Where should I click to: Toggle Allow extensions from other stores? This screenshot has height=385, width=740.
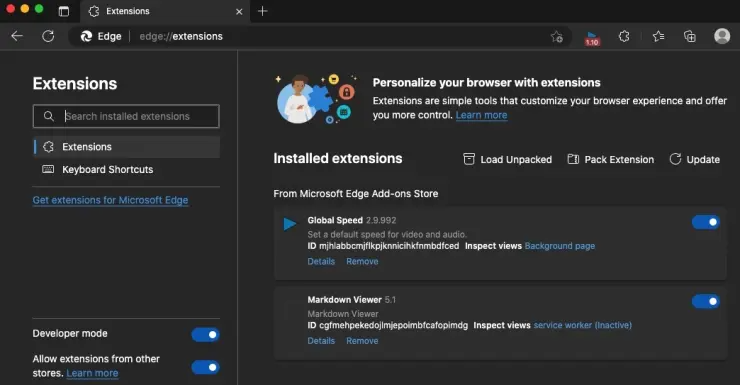[205, 367]
